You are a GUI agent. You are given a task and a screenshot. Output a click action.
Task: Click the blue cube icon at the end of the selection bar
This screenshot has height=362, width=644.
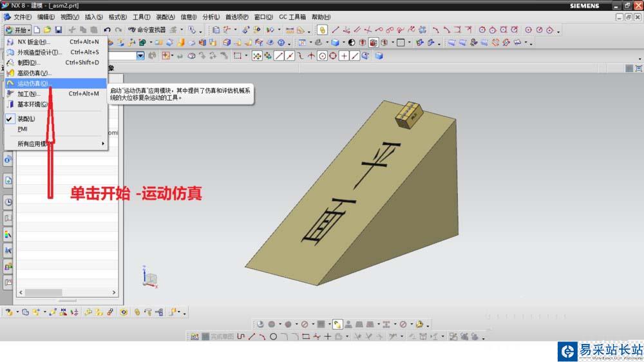379,56
